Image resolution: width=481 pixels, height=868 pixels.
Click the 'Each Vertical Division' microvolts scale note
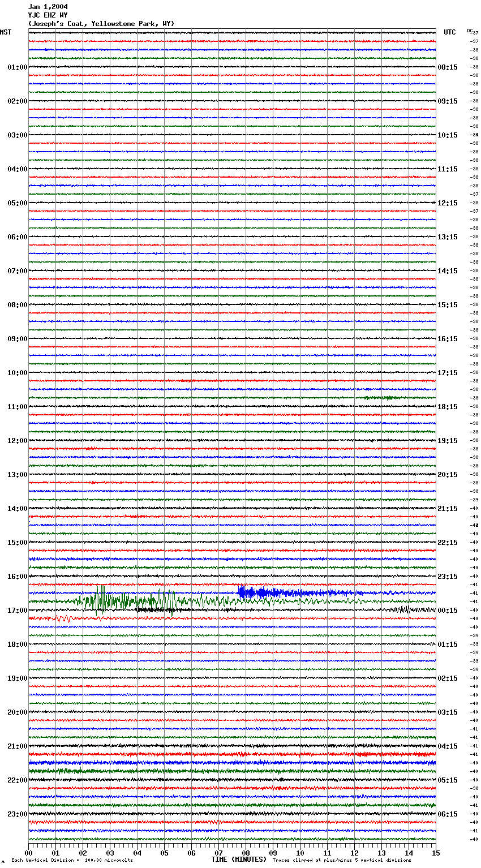coord(72,860)
